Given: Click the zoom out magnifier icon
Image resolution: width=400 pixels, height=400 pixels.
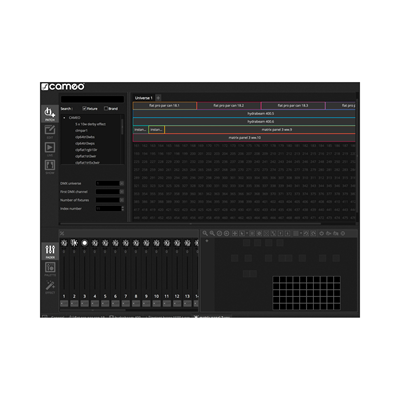Looking at the screenshot, I should pyautogui.click(x=212, y=233).
